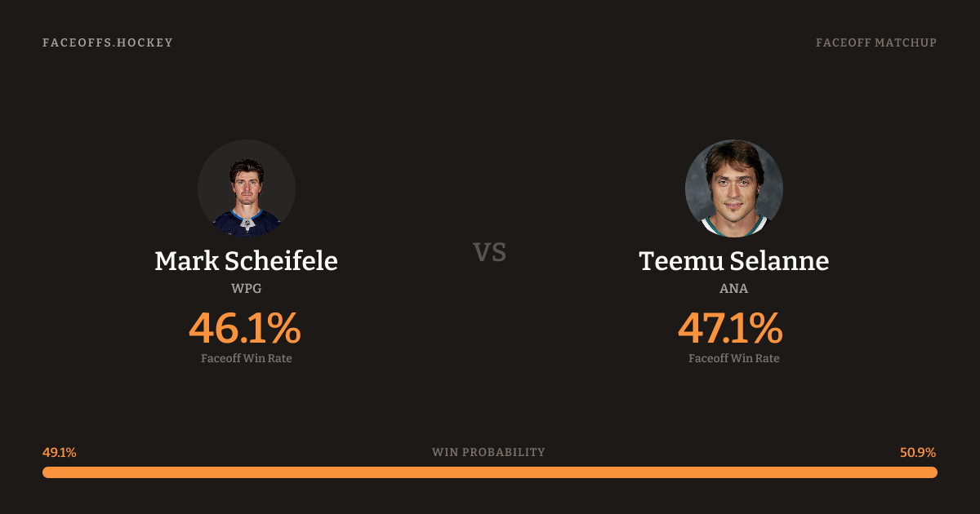Image resolution: width=980 pixels, height=514 pixels.
Task: Click the jersey crest in Scheifele's photo
Action: (246, 221)
